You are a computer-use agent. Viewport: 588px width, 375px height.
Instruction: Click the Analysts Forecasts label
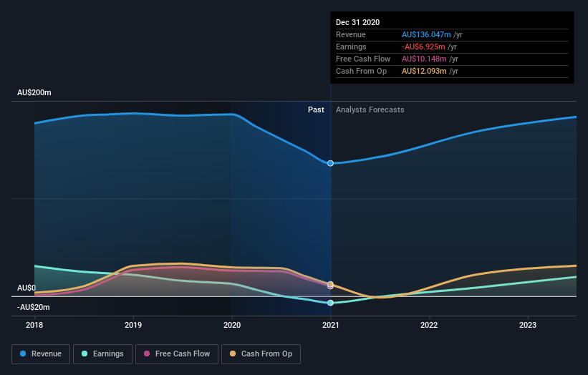370,109
